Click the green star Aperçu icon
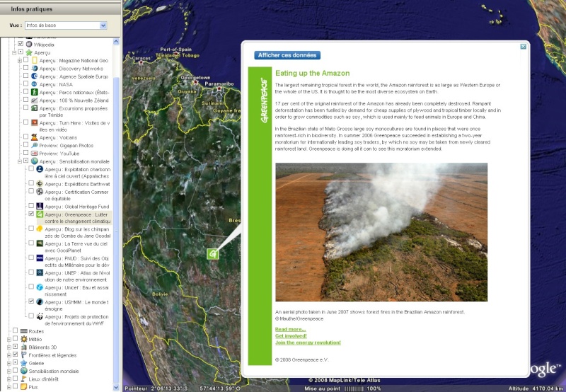 click(x=29, y=52)
